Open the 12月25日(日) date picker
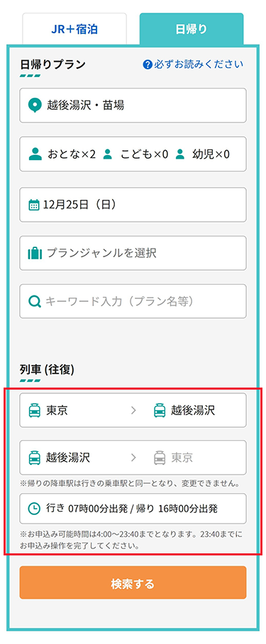This screenshot has width=266, height=644. (133, 205)
